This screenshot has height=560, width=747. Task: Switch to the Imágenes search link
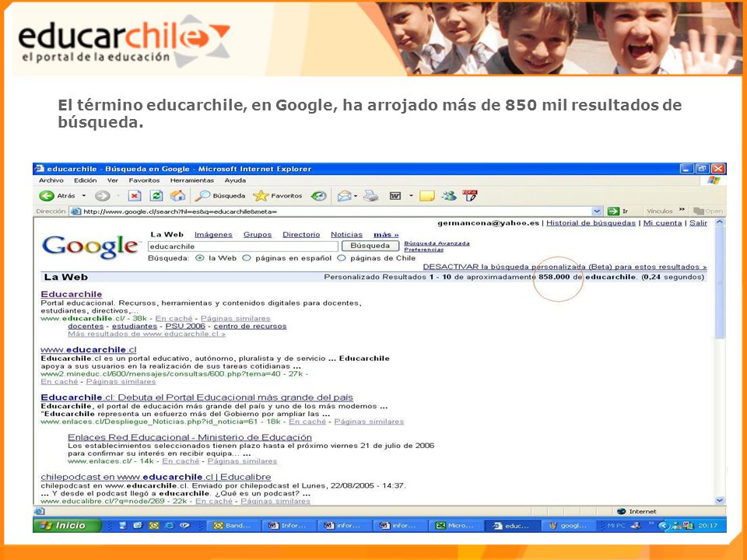(213, 234)
